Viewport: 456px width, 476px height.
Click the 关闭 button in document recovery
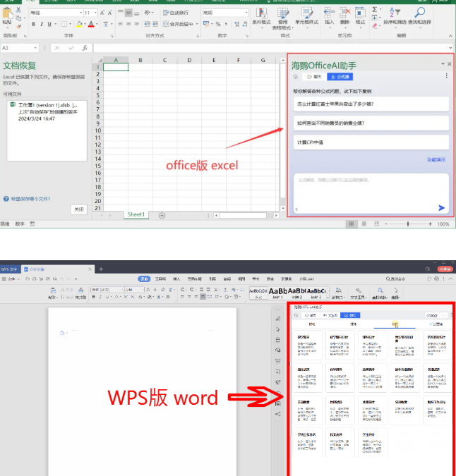tap(79, 209)
